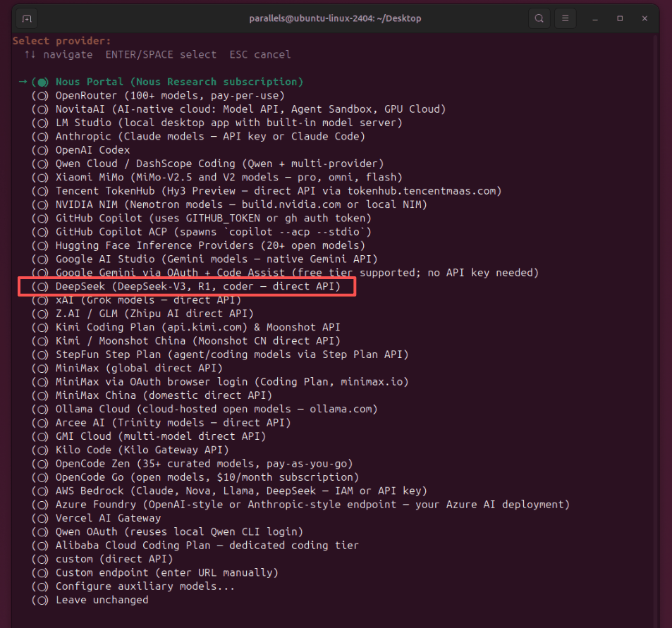The width and height of the screenshot is (672, 628).
Task: Click 'Kimi Coding Plan (api.kimi.com)' text
Action: coord(152,327)
